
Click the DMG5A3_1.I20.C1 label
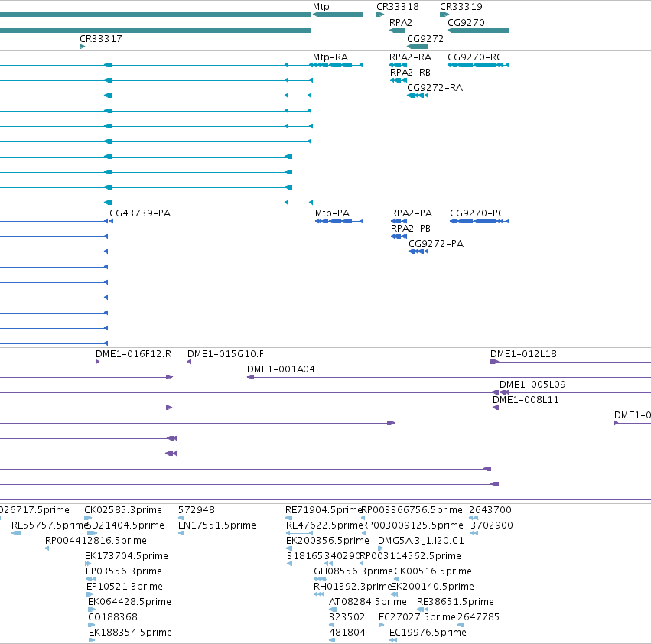421,541
